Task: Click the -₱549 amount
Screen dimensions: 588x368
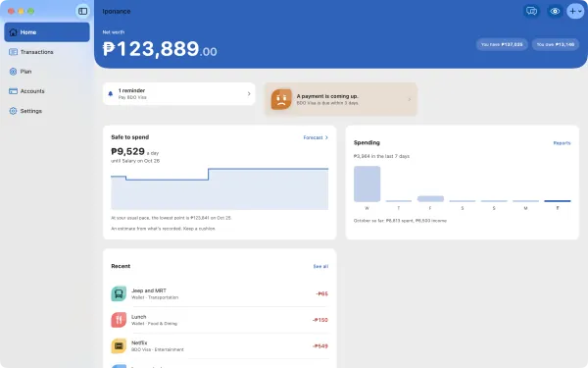Action: pyautogui.click(x=320, y=345)
